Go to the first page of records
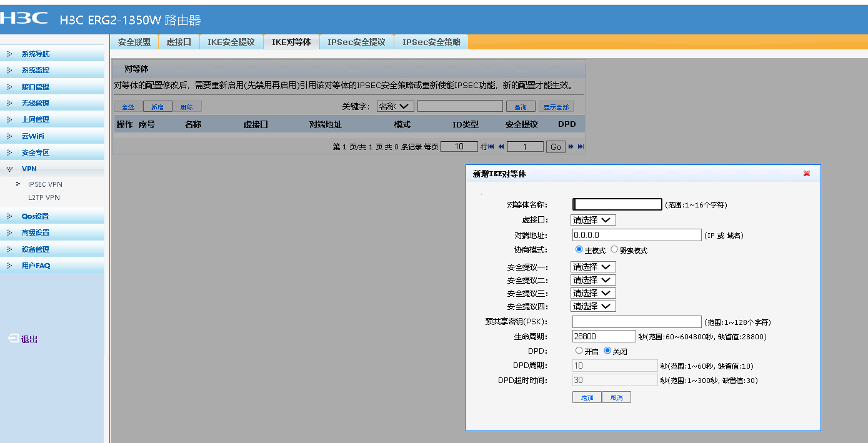The image size is (868, 443). point(491,147)
